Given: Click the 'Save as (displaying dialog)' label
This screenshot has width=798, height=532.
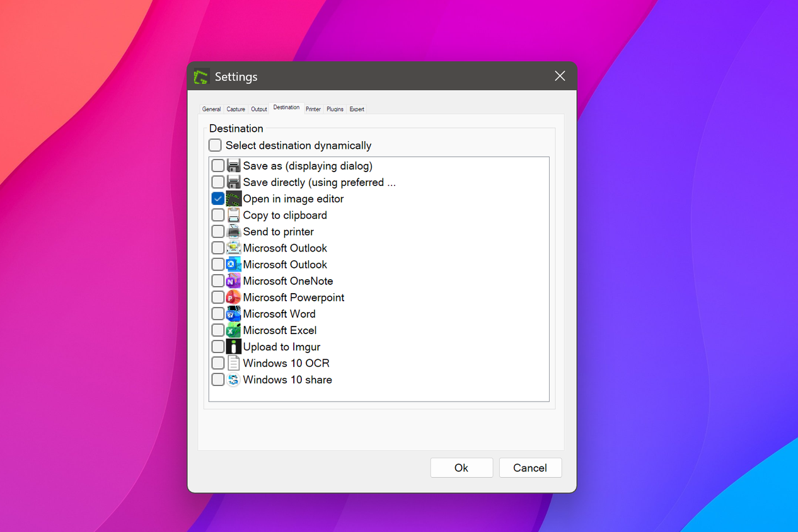Looking at the screenshot, I should coord(308,166).
